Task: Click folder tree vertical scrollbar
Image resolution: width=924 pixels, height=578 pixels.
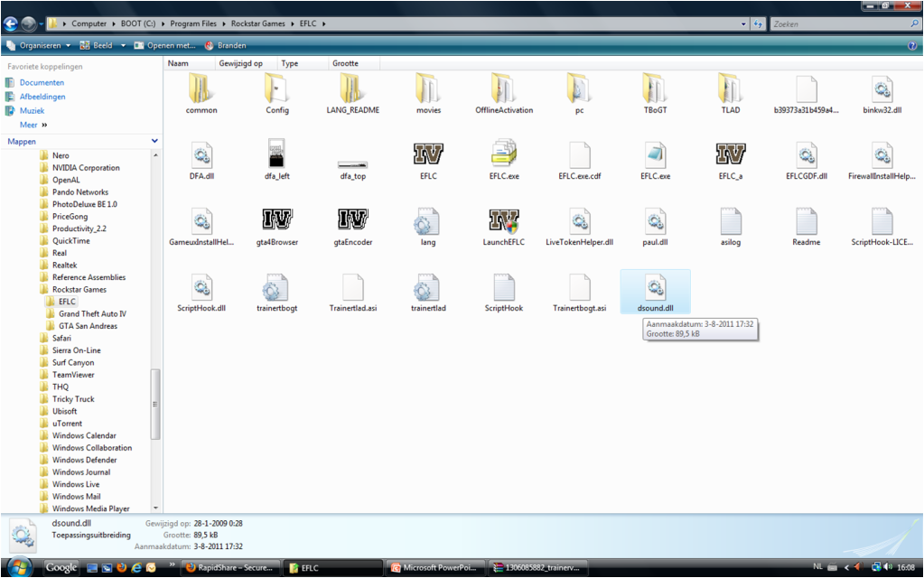Action: pyautogui.click(x=155, y=404)
